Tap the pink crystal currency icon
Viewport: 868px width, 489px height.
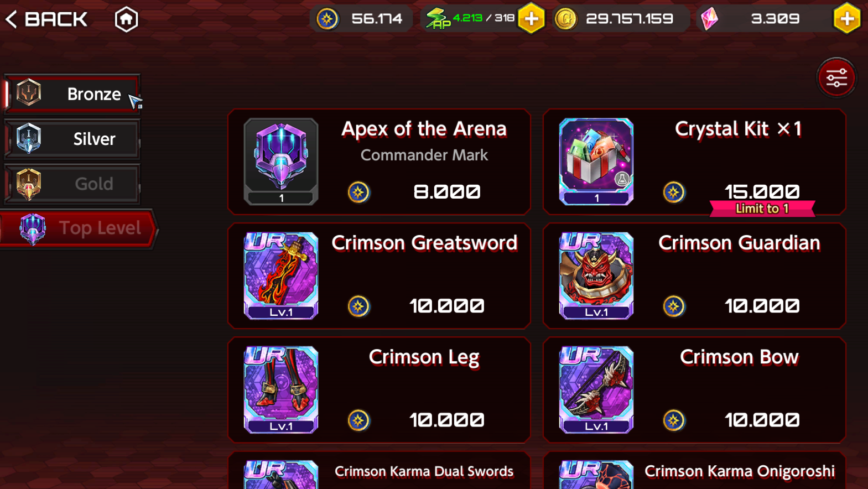click(709, 19)
